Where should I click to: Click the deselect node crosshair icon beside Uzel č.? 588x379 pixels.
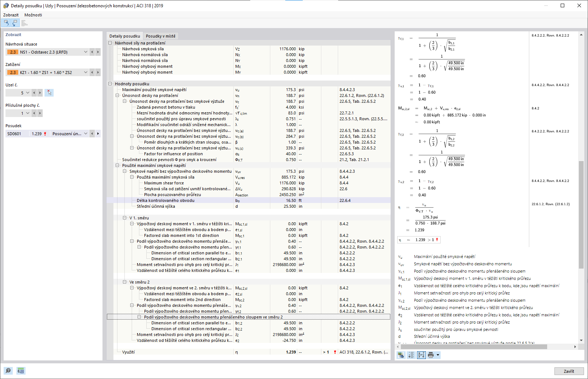(x=49, y=93)
